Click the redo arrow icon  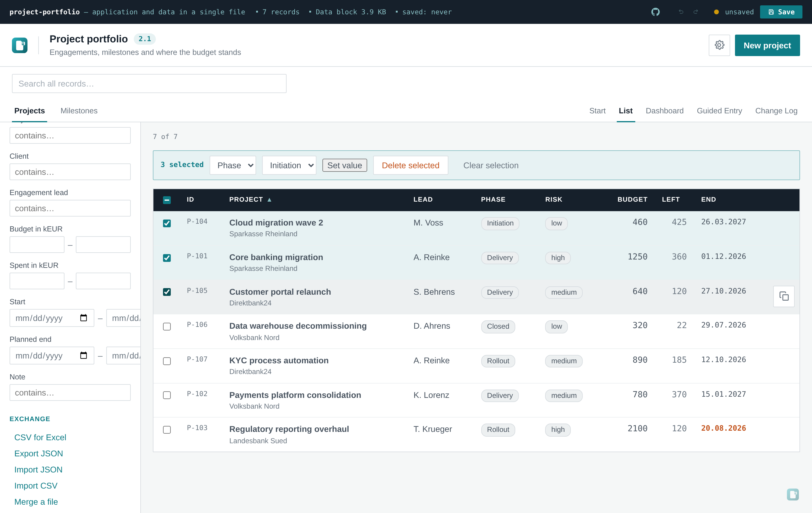696,12
